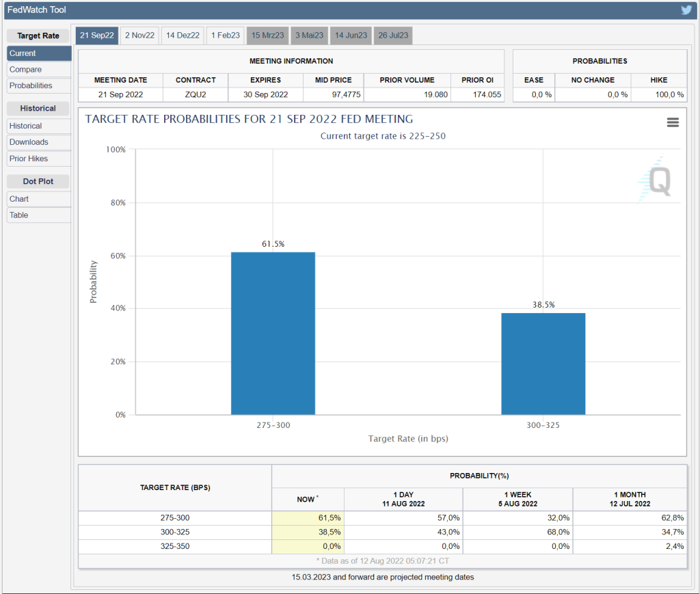Open the Historical sidebar item
700x594 pixels.
click(39, 126)
